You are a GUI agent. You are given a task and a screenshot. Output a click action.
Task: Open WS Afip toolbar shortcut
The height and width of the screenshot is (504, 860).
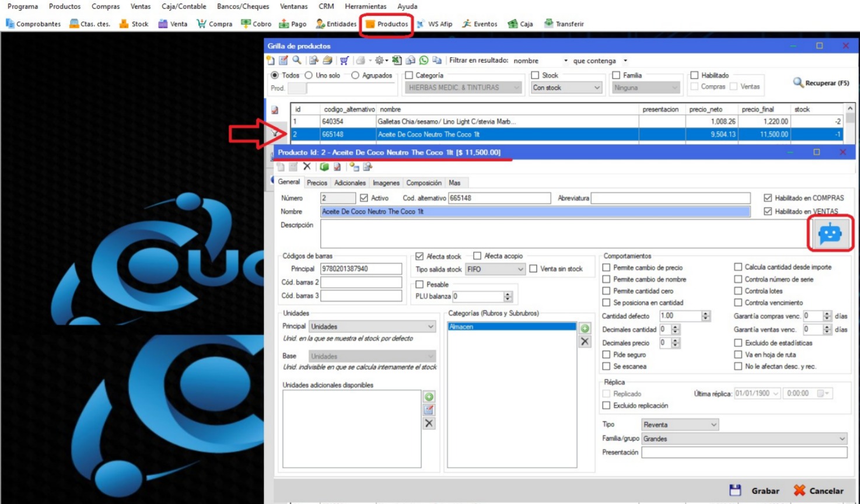pyautogui.click(x=435, y=24)
